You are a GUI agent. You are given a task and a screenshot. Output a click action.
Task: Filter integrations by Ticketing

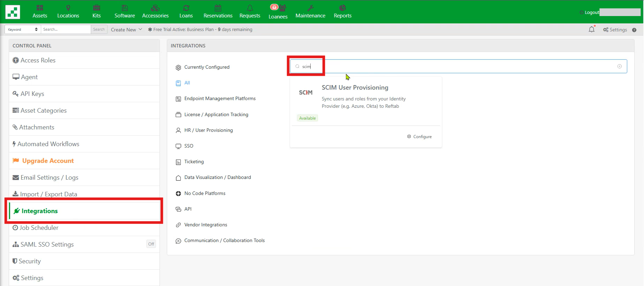pyautogui.click(x=190, y=162)
